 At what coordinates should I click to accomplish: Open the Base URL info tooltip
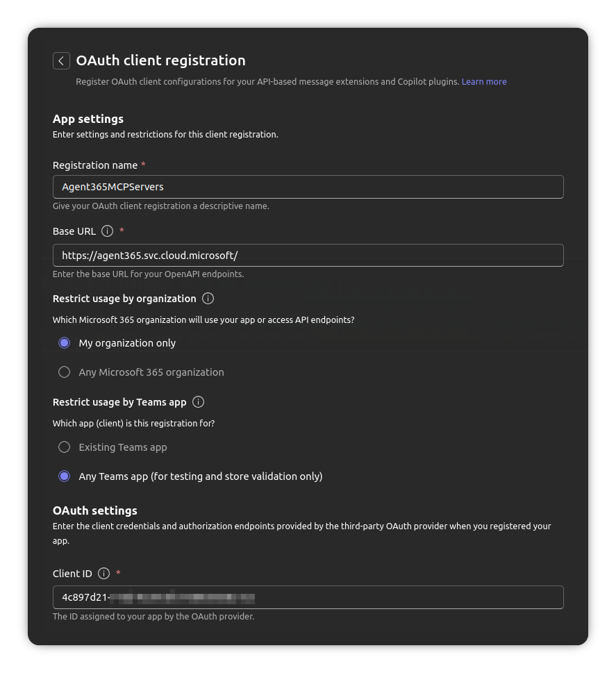[106, 231]
